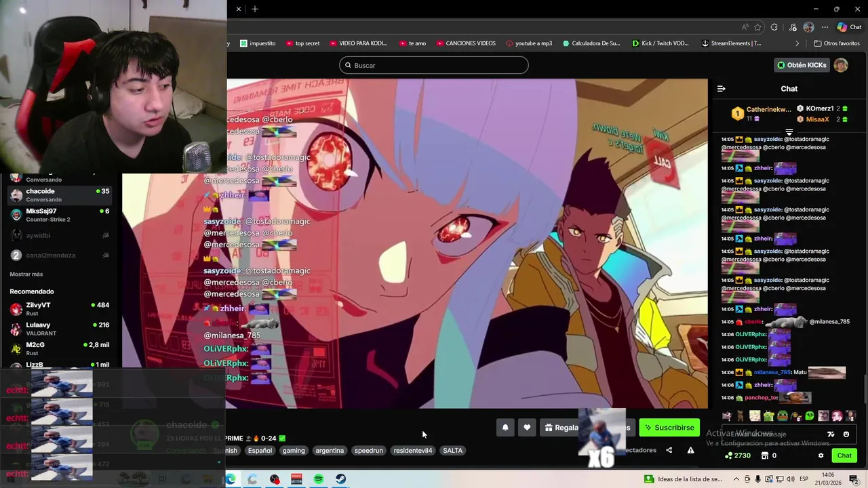Share the stream with share icon

pyautogui.click(x=669, y=450)
